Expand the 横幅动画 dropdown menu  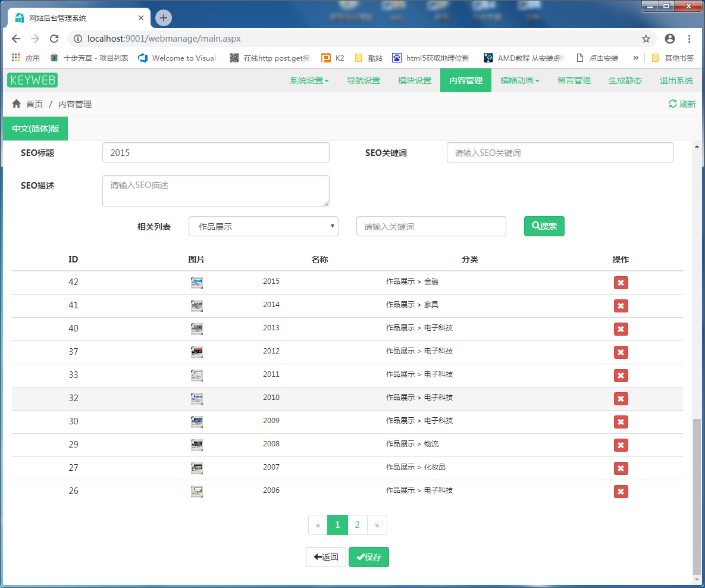[519, 80]
